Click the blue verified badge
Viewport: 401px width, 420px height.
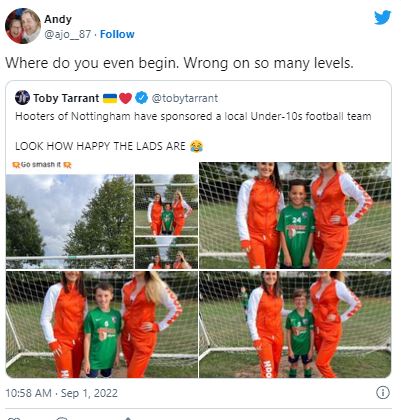point(141,98)
